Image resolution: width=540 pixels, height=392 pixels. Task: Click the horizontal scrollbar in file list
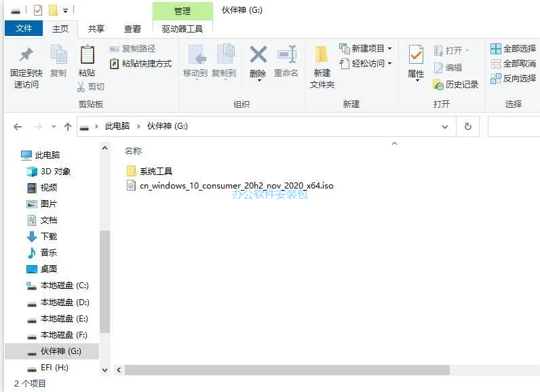286,370
